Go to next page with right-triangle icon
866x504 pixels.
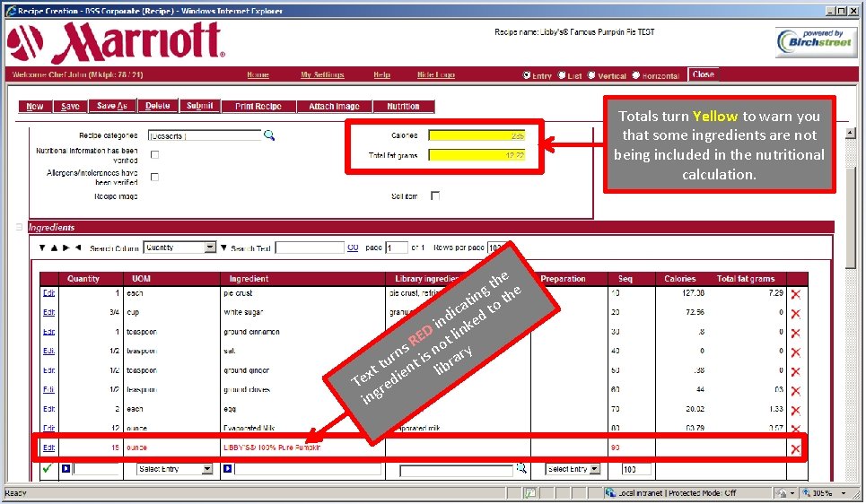pyautogui.click(x=66, y=248)
